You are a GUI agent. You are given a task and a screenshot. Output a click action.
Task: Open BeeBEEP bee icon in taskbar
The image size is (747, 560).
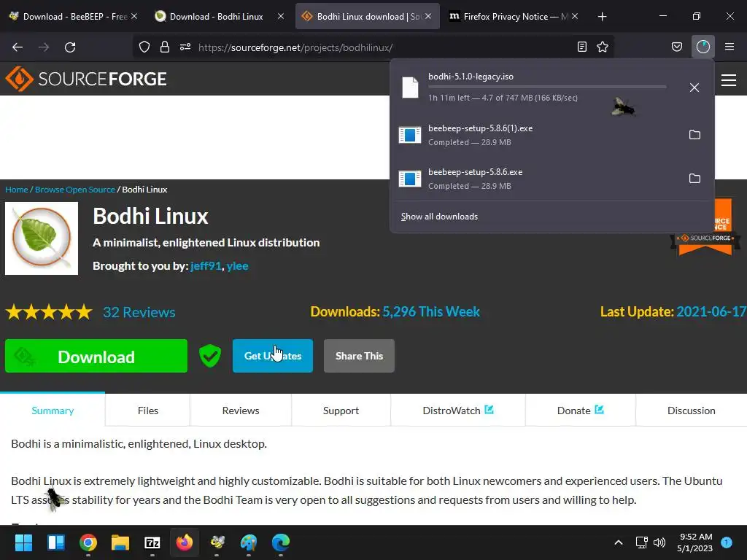point(217,542)
